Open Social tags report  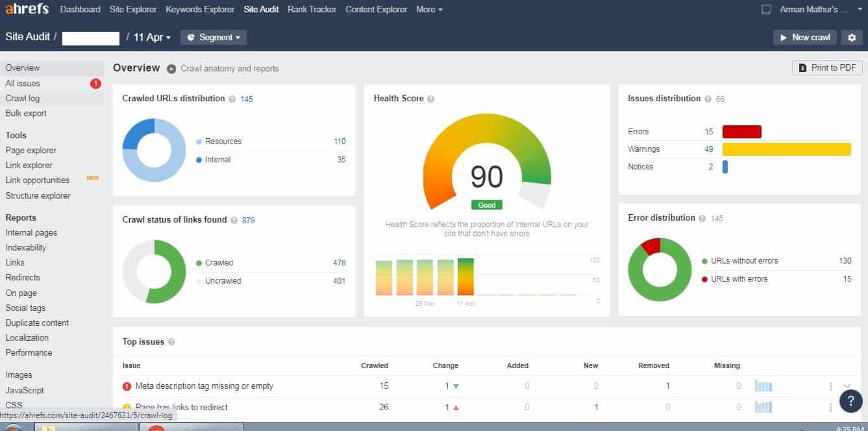coord(25,308)
